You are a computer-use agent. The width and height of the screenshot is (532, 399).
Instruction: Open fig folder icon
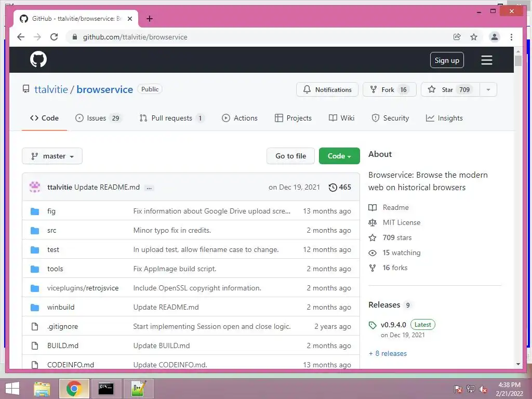click(x=35, y=211)
